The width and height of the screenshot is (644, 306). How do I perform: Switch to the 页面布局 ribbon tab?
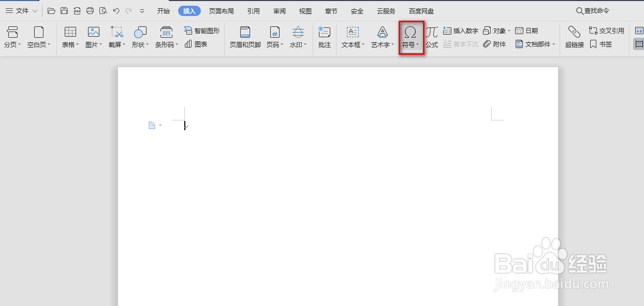click(222, 10)
